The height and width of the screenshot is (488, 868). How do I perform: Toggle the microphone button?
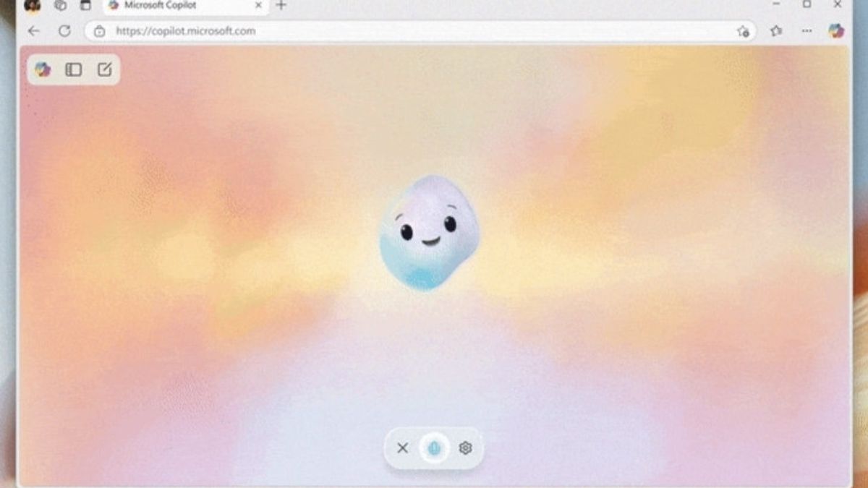point(434,448)
